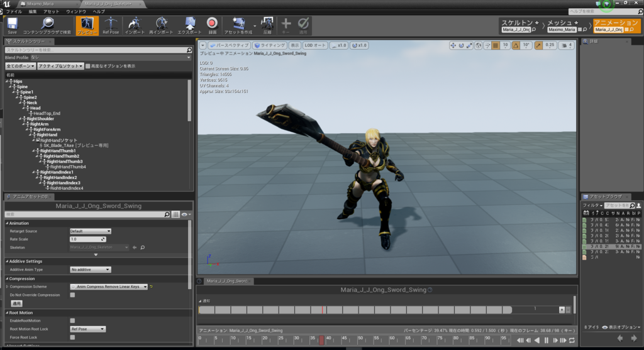Switch to the Mixamo_Maria tab
Image resolution: width=644 pixels, height=350 pixels.
click(40, 4)
